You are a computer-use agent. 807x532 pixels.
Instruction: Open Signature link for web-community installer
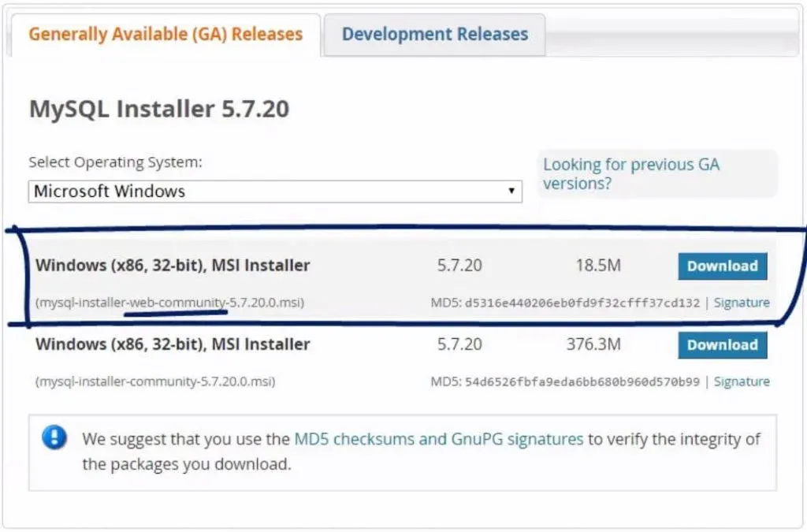tap(742, 303)
